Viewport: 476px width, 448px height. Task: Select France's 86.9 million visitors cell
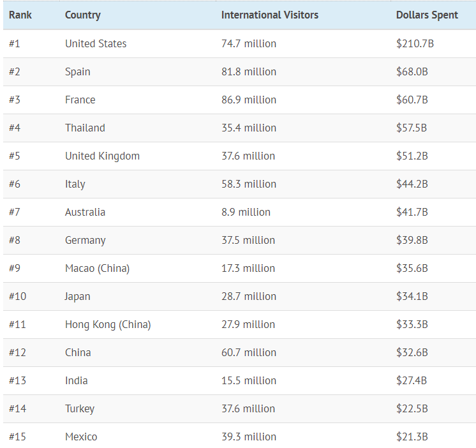pyautogui.click(x=249, y=100)
